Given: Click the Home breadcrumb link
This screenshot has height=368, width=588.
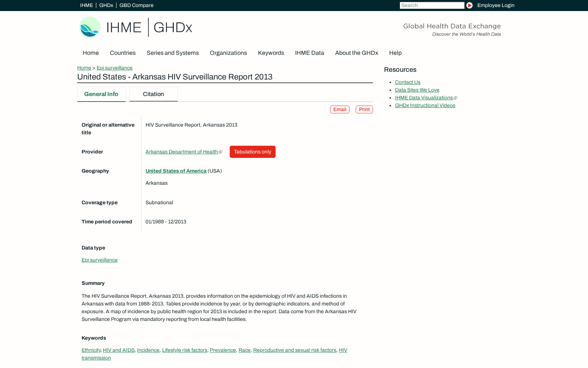Looking at the screenshot, I should point(84,68).
